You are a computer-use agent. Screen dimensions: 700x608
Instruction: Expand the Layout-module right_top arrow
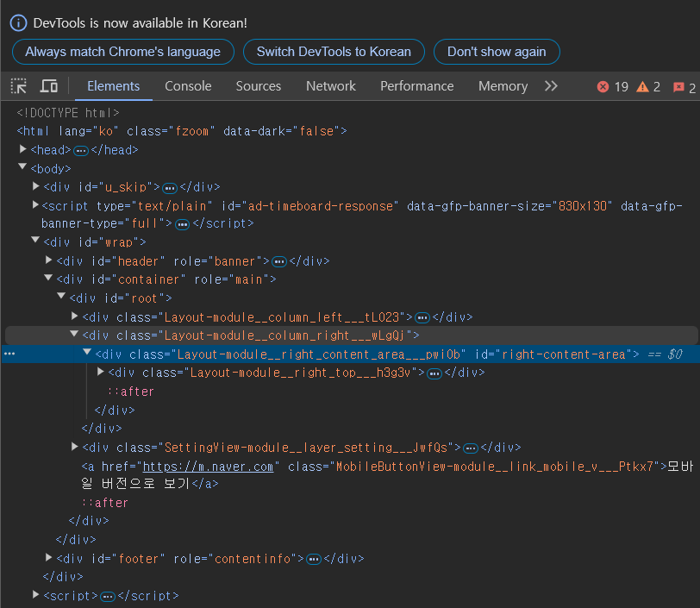pos(101,371)
